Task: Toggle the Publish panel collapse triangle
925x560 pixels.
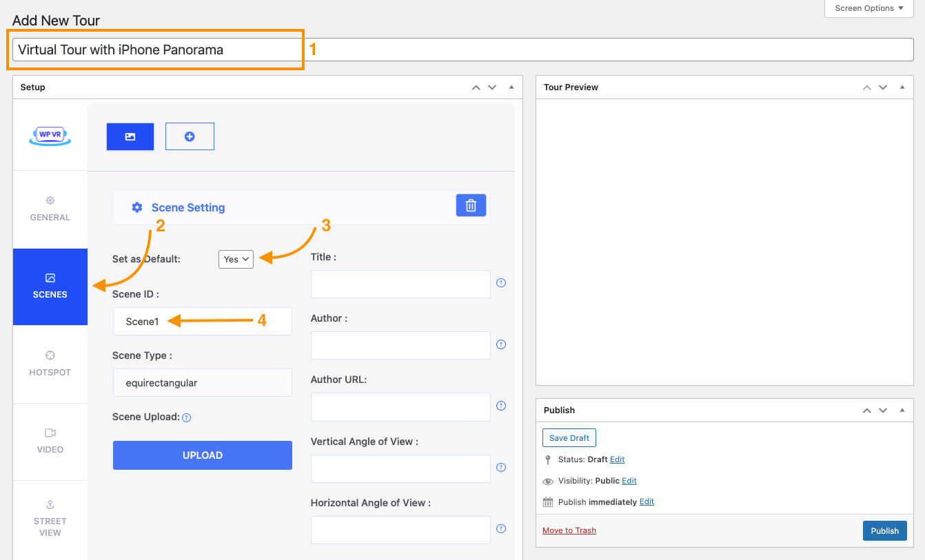Action: pos(902,411)
